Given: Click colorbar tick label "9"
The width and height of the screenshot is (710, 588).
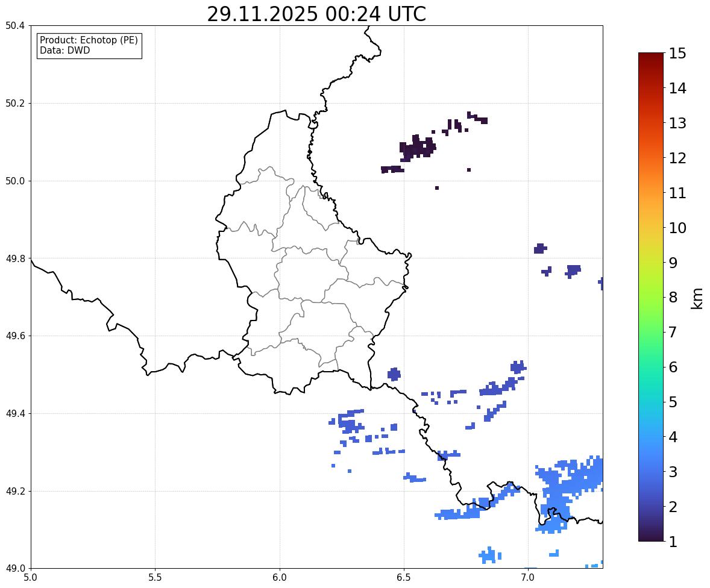Looking at the screenshot, I should [673, 263].
